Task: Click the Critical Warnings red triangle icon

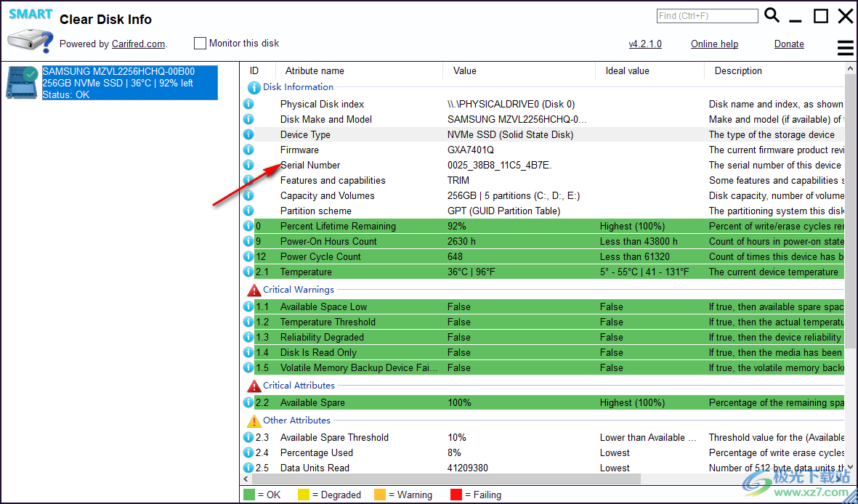Action: 254,290
